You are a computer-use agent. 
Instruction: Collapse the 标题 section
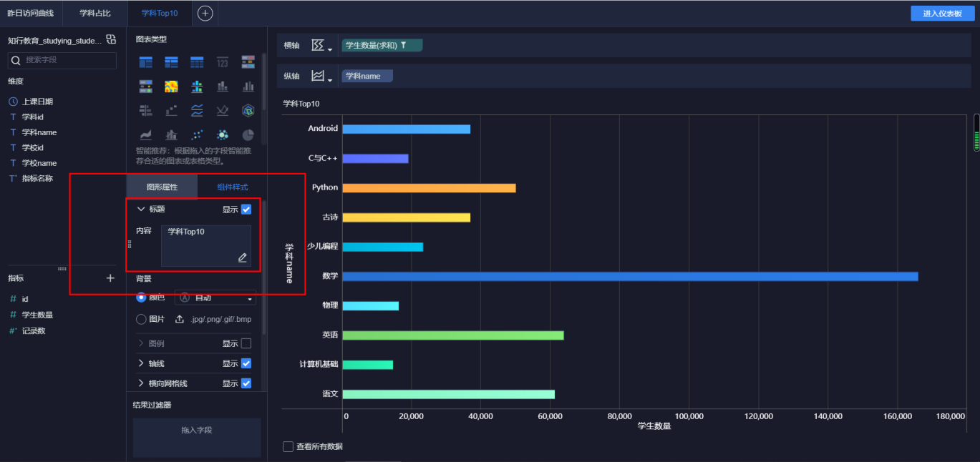140,210
